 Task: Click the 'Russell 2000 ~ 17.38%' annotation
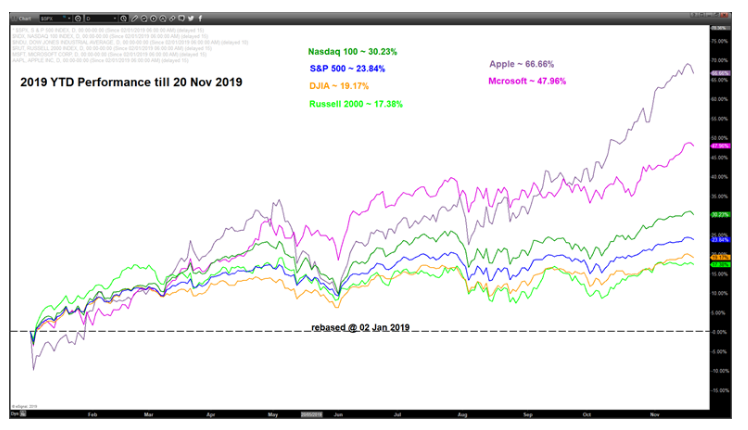coord(356,104)
